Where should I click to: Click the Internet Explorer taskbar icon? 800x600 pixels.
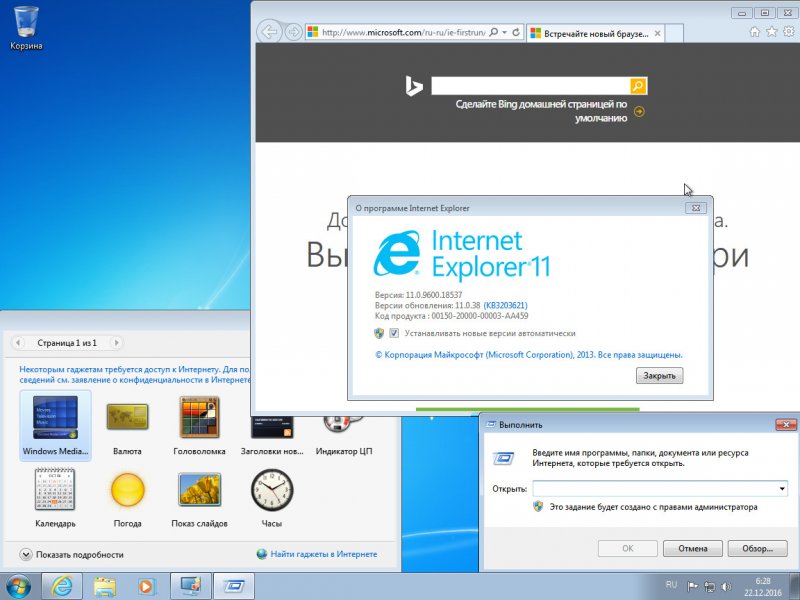(62, 586)
